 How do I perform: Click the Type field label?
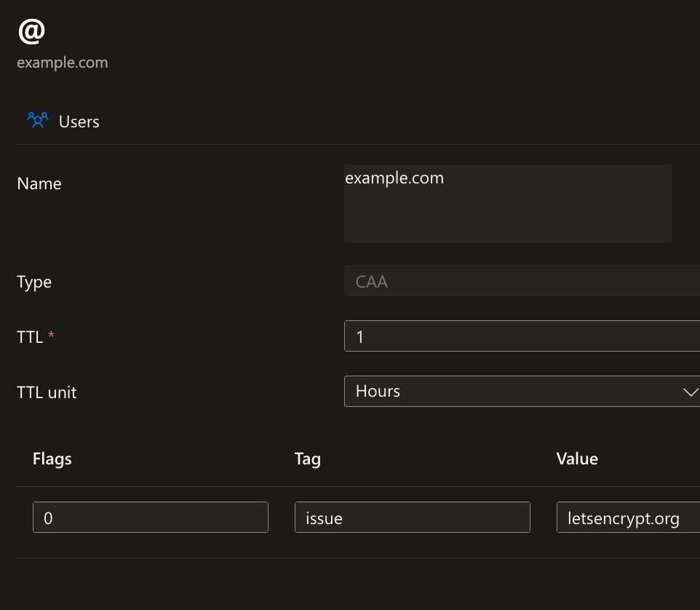[x=34, y=282]
